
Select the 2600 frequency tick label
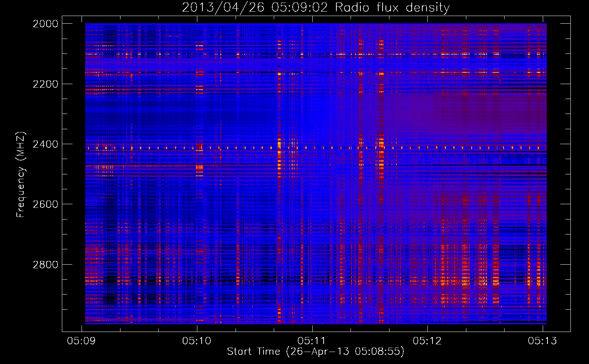[x=46, y=204]
